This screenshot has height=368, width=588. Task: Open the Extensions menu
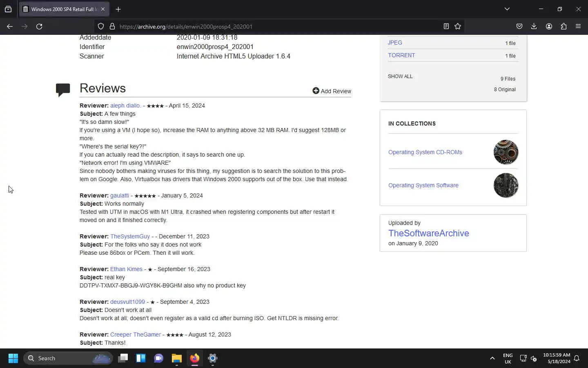563,26
